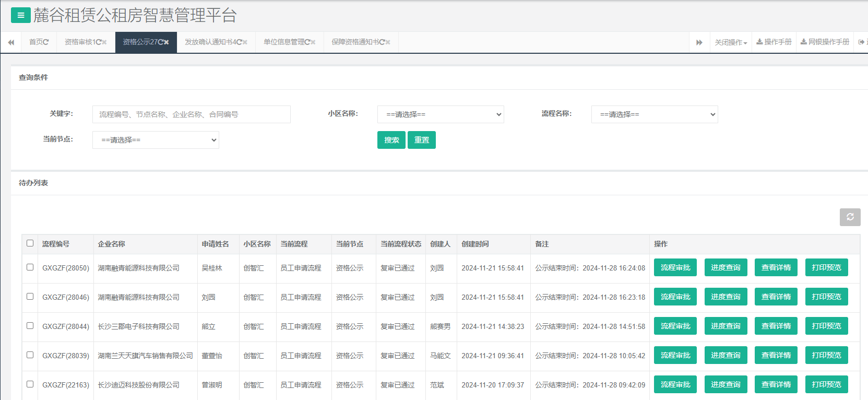Close the 资格公示27 tab with its X
Image resolution: width=868 pixels, height=400 pixels.
click(167, 42)
